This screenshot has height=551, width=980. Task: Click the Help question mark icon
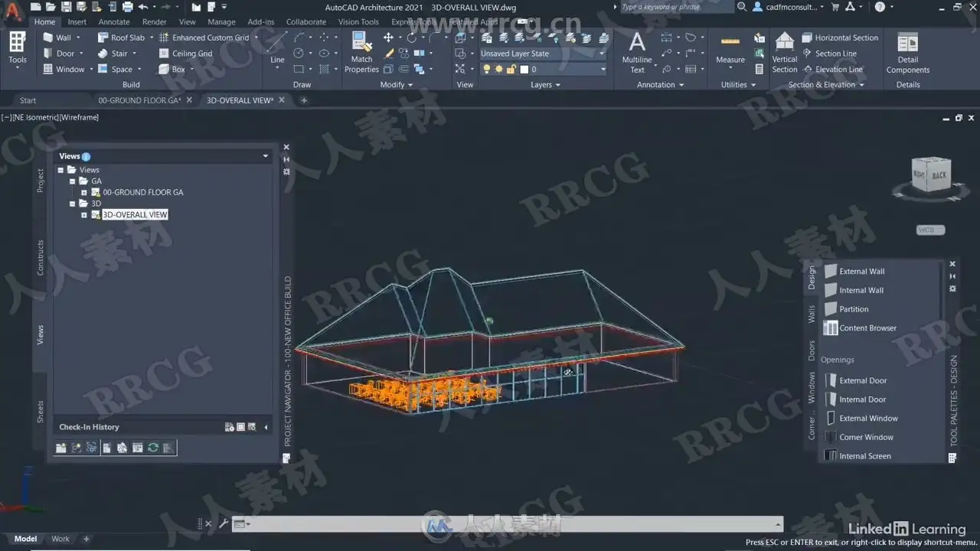880,7
